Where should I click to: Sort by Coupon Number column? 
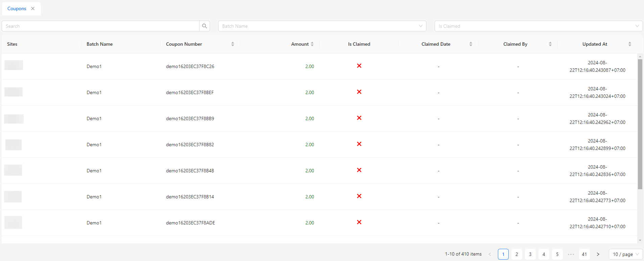(233, 44)
